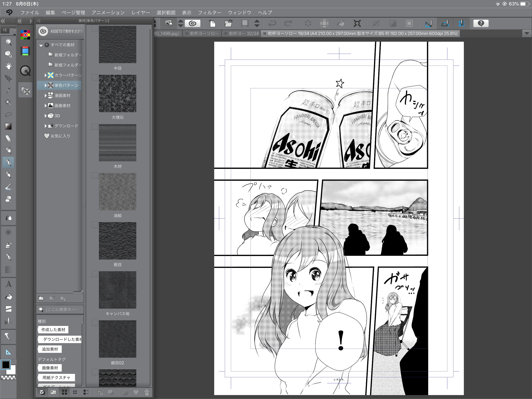The height and width of the screenshot is (399, 532).
Task: Open Clip Studio from the command bar
Action: click(193, 23)
